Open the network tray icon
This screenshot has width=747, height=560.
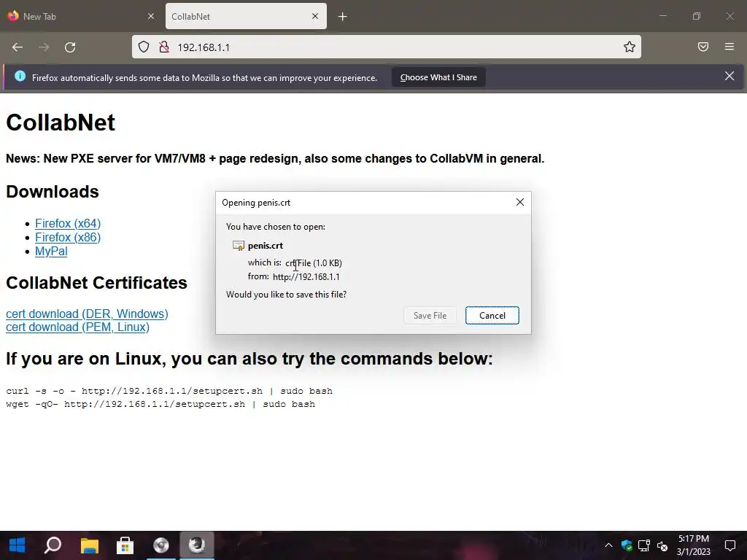tap(644, 545)
